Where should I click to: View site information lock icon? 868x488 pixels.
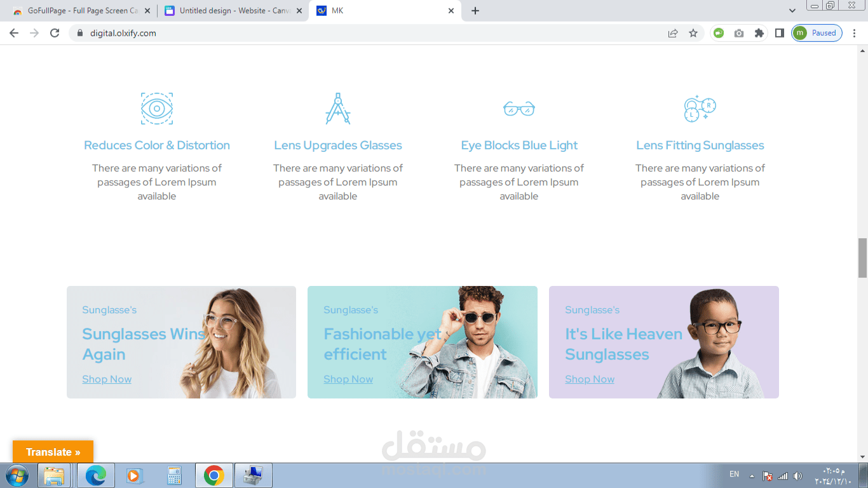tap(80, 33)
